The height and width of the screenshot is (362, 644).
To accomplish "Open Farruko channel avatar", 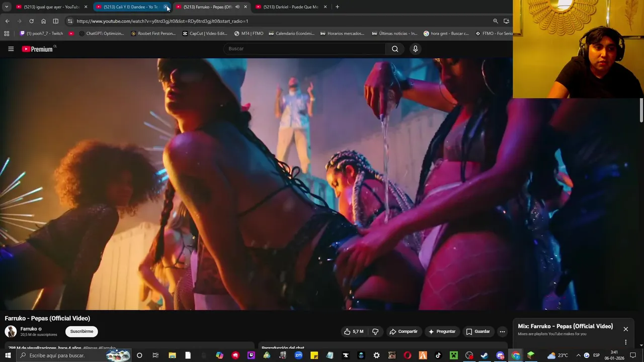I will pos(11,331).
